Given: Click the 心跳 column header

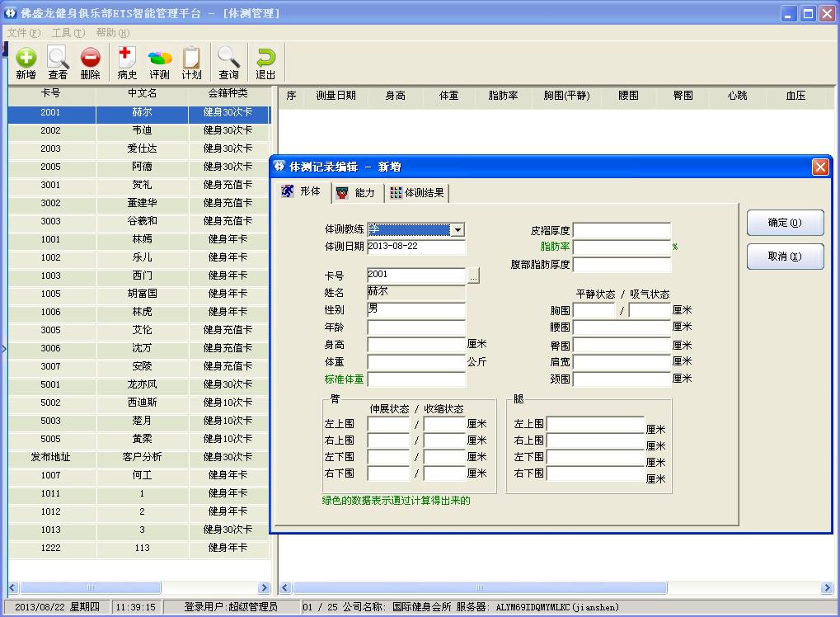Looking at the screenshot, I should [x=737, y=96].
